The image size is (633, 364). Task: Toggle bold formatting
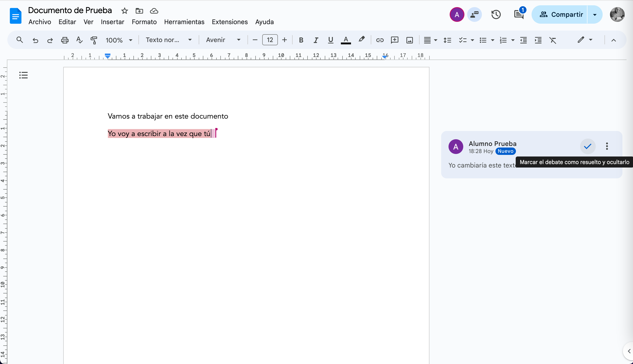pos(301,40)
